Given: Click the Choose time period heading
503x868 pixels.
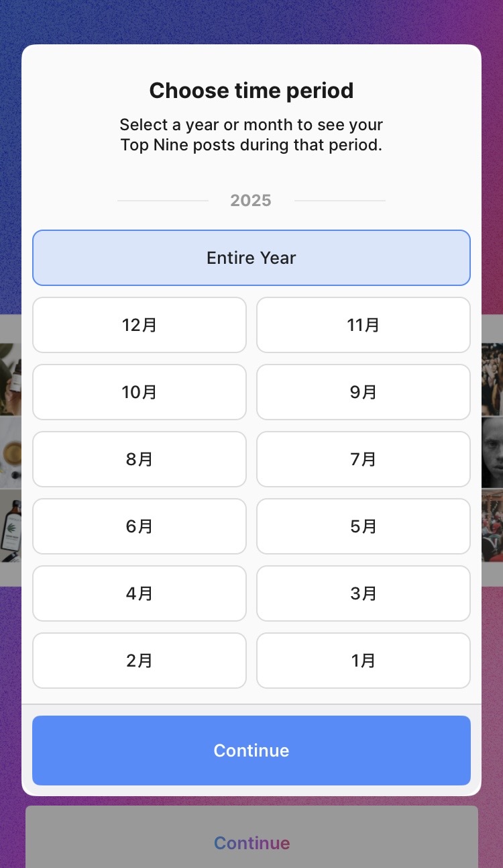Looking at the screenshot, I should tap(251, 91).
